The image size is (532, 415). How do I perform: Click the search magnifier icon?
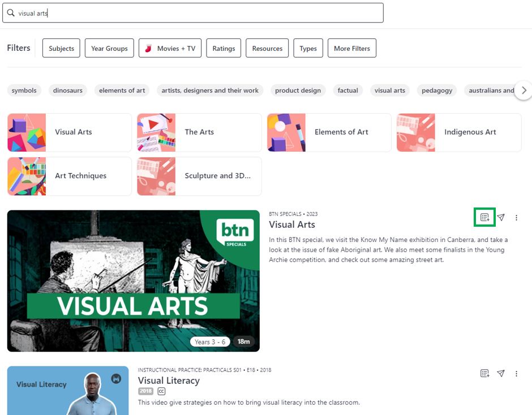11,13
